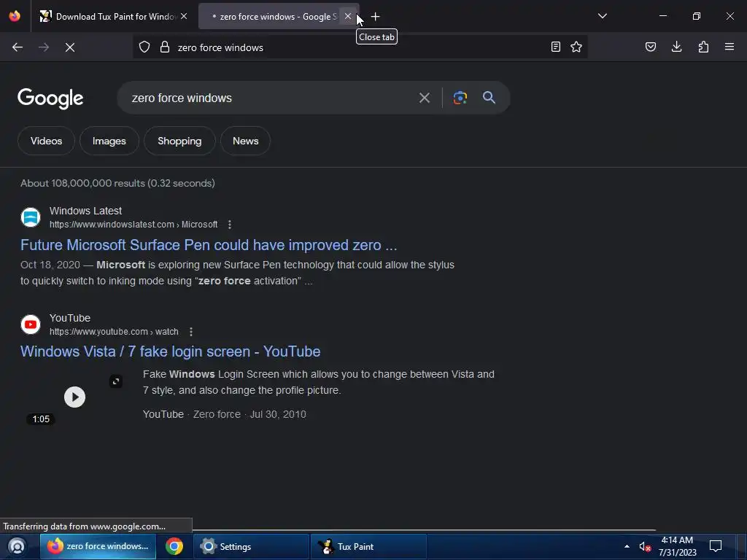Screen dimensions: 747x560
Task: Open the tracking protection shield icon
Action: [144, 47]
